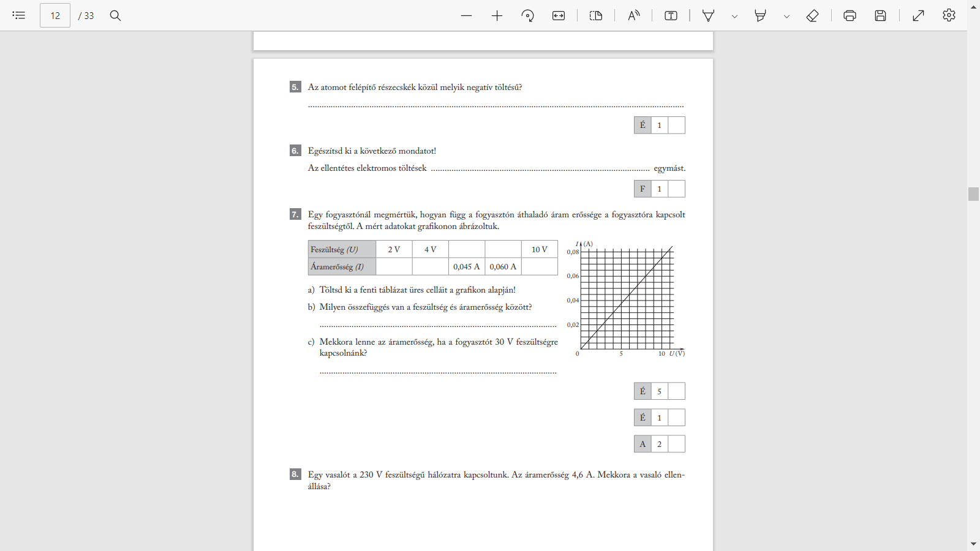Select the Add text tool
Image resolution: width=980 pixels, height=551 pixels.
[x=671, y=16]
